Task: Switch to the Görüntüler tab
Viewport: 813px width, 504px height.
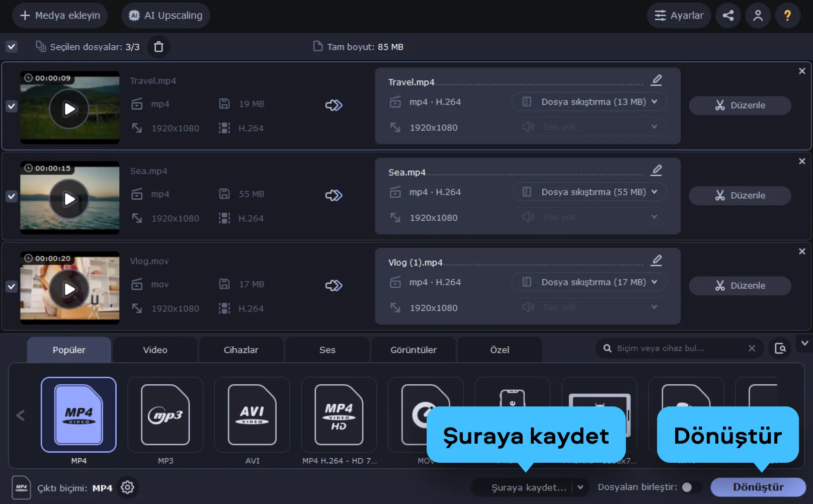Action: 414,350
